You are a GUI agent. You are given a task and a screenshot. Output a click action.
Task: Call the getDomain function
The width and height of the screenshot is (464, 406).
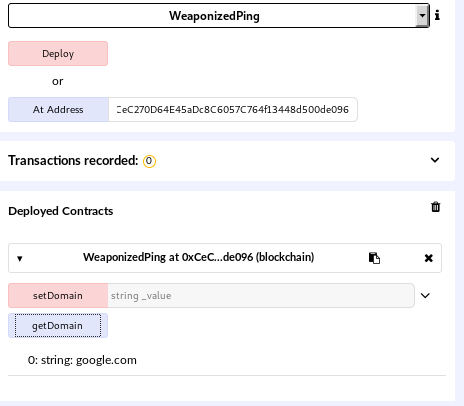pos(58,326)
